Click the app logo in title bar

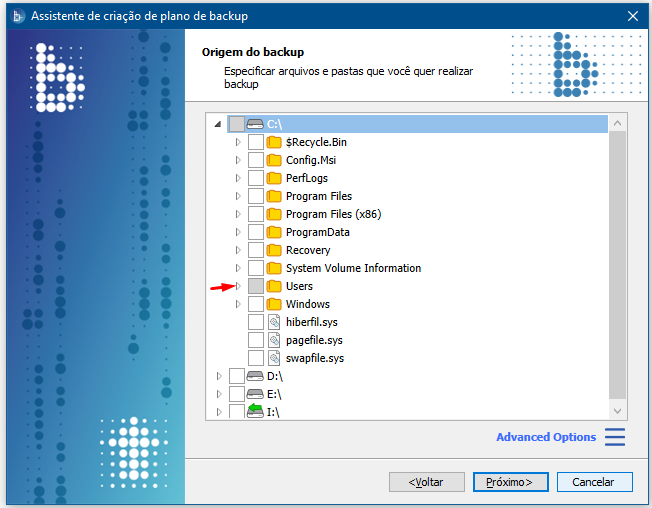click(17, 16)
